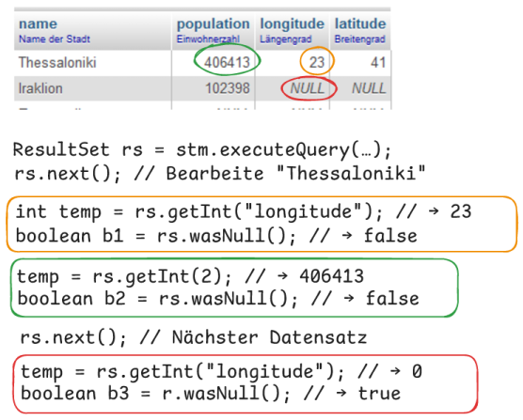
Task: Click the 'name' column header
Action: coord(38,23)
